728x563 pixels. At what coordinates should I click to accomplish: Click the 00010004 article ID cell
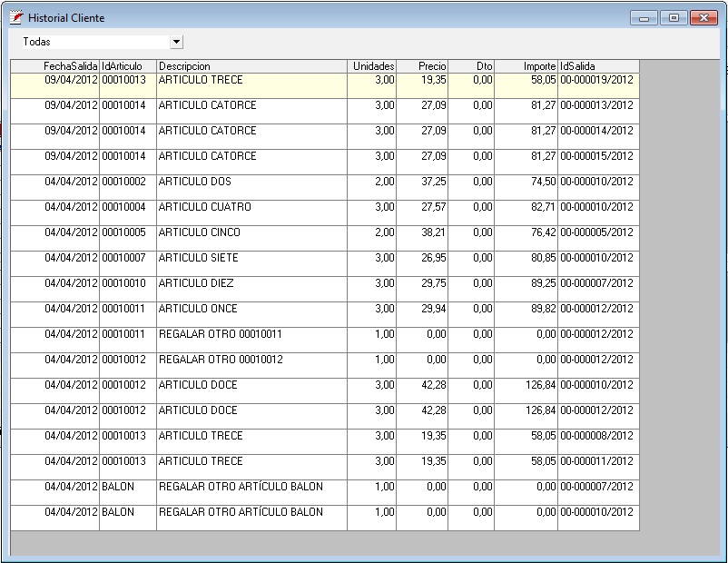(x=128, y=212)
